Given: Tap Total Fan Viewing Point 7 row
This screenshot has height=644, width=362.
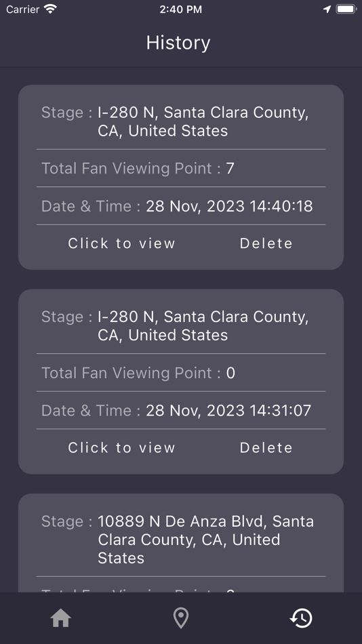Looking at the screenshot, I should click(x=181, y=168).
